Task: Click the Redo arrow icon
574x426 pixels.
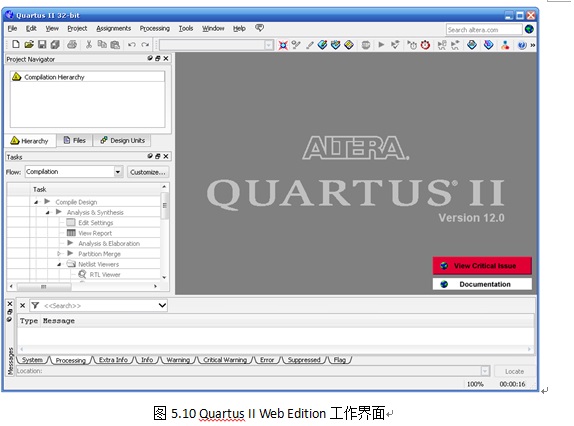Action: [145, 45]
